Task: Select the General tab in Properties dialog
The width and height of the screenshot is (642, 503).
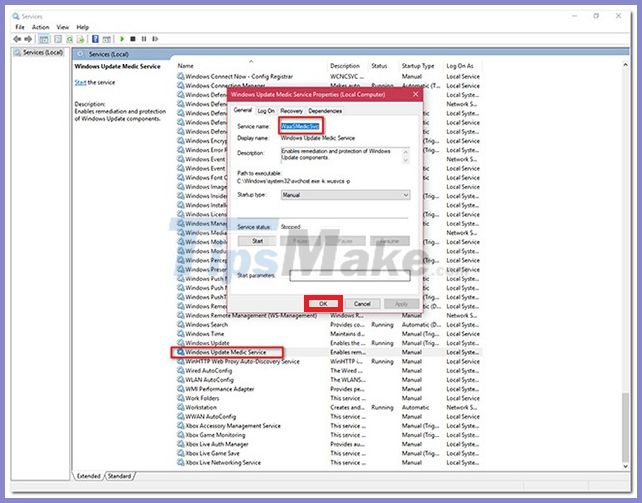Action: 243,110
